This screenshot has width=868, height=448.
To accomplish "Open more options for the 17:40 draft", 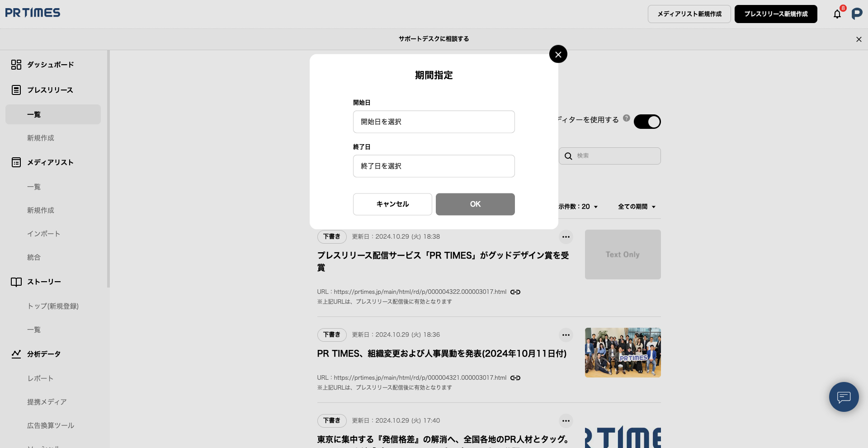I will 566,421.
